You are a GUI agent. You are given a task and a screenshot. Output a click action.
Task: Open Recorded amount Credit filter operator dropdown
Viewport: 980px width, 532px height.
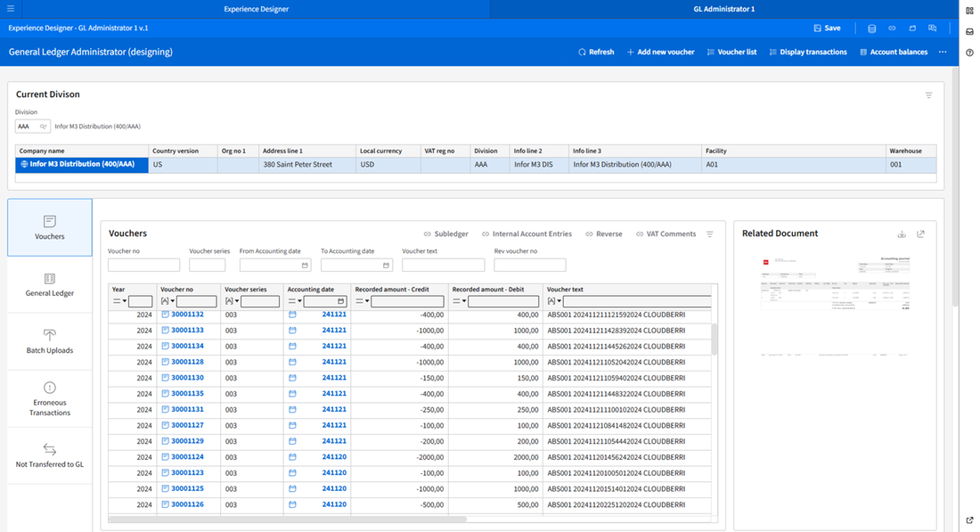click(x=363, y=301)
